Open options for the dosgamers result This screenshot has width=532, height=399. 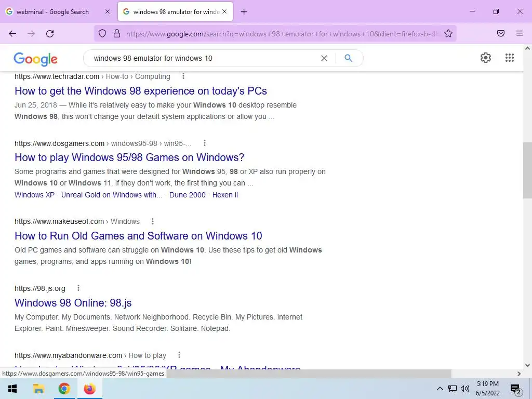[x=205, y=143]
